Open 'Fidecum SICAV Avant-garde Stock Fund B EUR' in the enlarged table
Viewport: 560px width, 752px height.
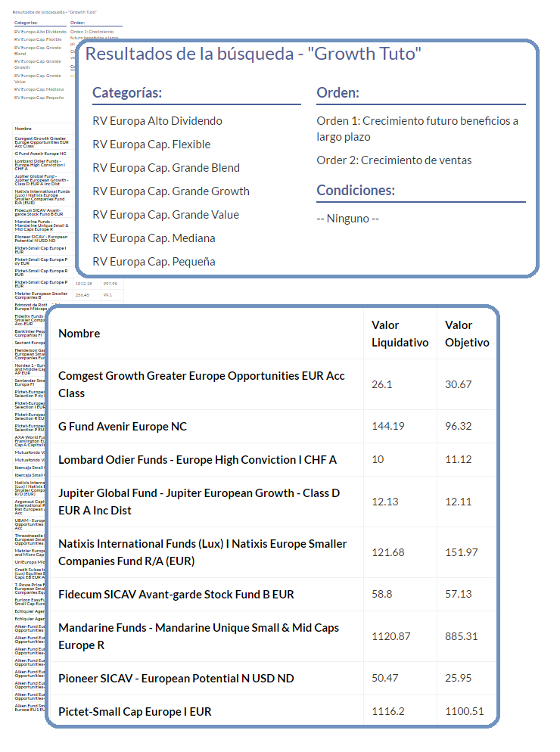point(176,595)
